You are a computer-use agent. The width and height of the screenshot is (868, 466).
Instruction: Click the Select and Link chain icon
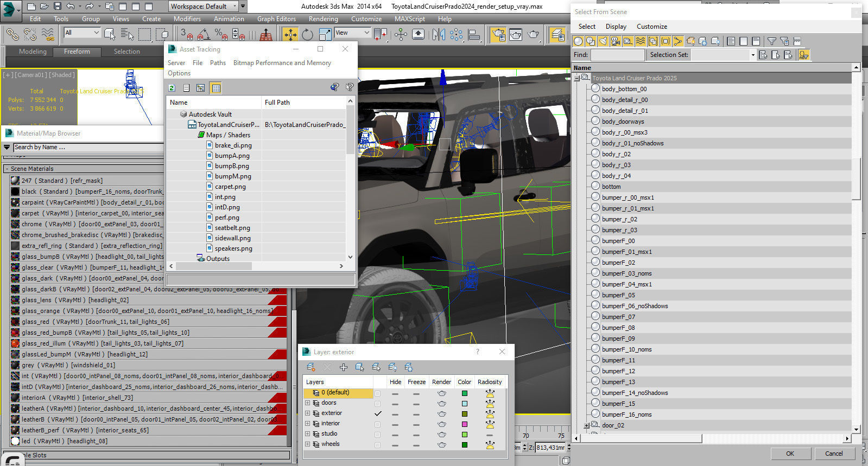12,35
